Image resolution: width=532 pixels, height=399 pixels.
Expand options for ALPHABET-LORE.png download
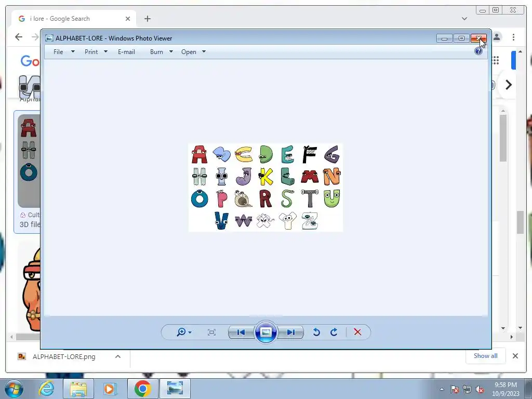coord(118,356)
